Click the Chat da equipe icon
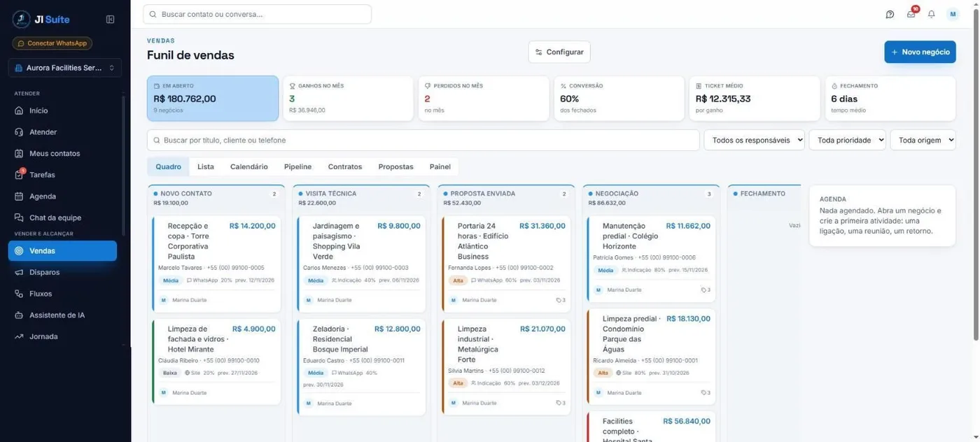The image size is (980, 442). (19, 218)
